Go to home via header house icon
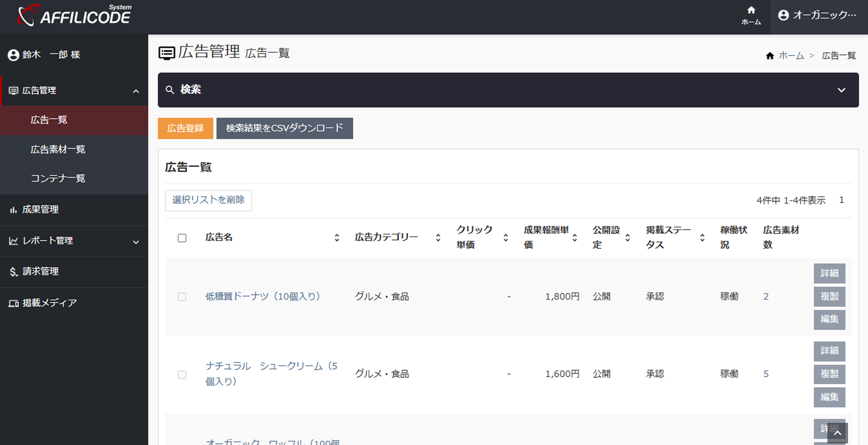Screen dimensions: 868x445 pyautogui.click(x=751, y=10)
